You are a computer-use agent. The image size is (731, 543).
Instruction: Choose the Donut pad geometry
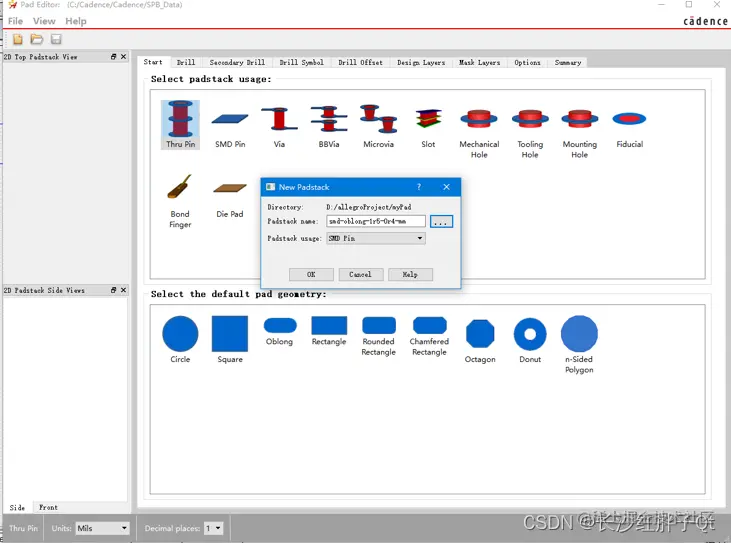coord(530,341)
